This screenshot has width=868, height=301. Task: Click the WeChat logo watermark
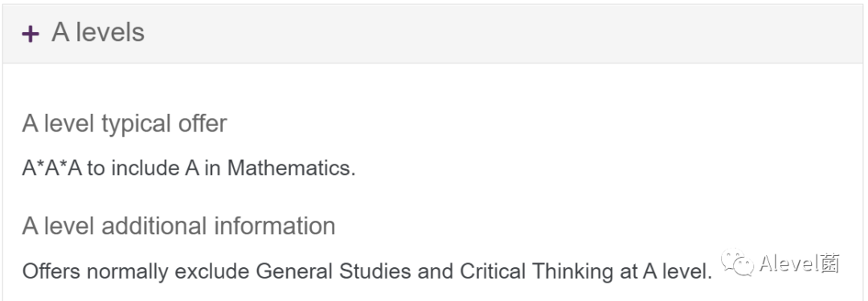click(x=737, y=263)
